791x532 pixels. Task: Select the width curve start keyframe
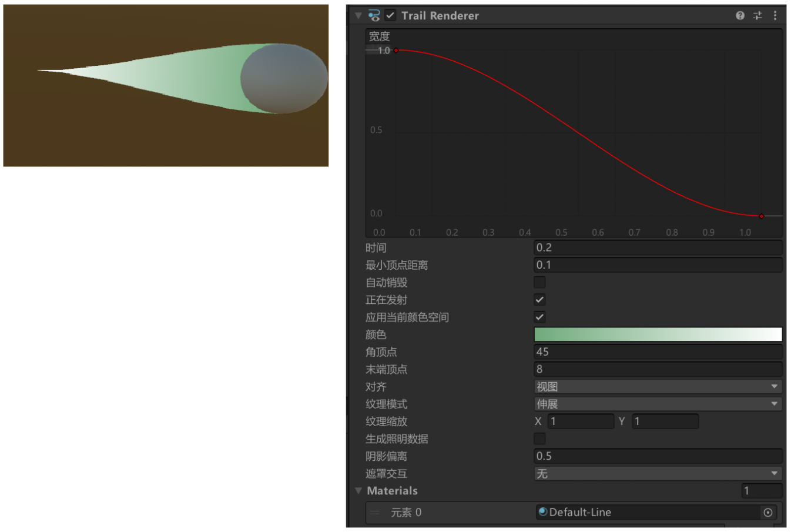pos(396,51)
